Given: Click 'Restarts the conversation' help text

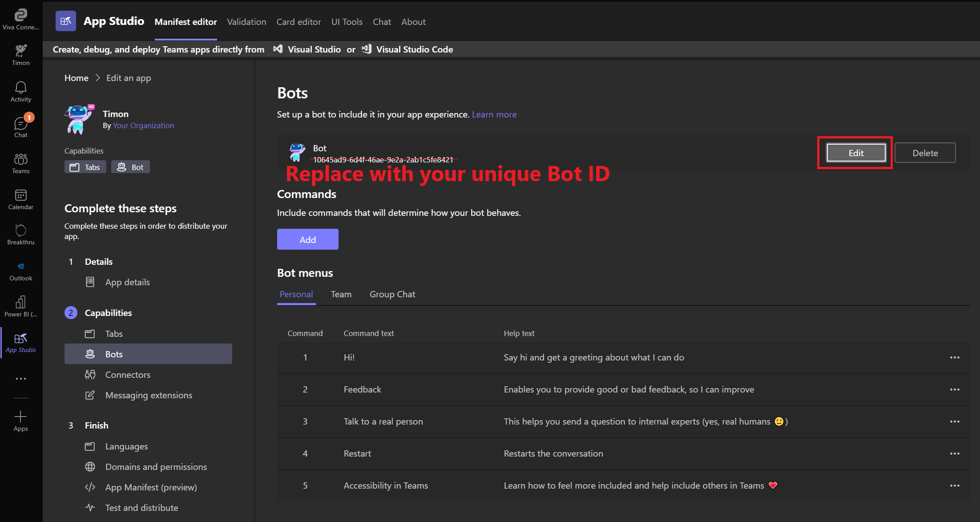Looking at the screenshot, I should pos(553,453).
